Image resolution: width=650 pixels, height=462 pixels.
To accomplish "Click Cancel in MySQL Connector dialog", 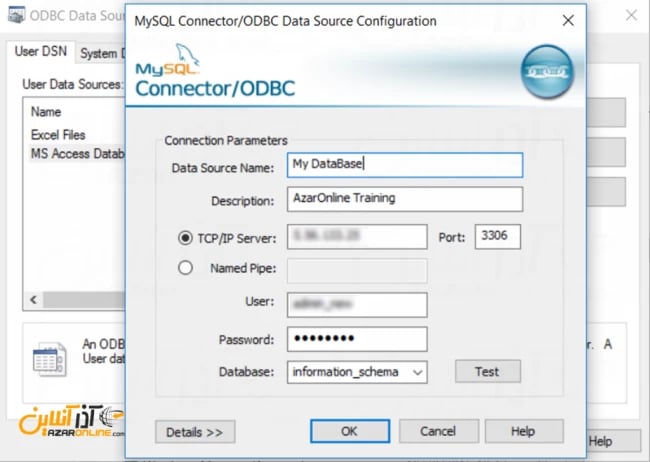I will pos(439,431).
